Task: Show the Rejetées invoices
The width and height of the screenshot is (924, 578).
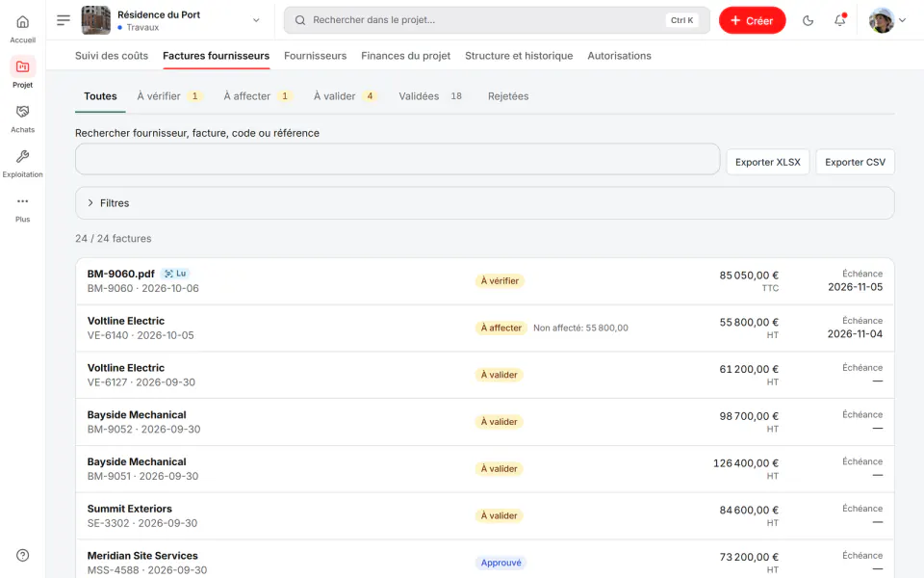Action: [x=508, y=96]
